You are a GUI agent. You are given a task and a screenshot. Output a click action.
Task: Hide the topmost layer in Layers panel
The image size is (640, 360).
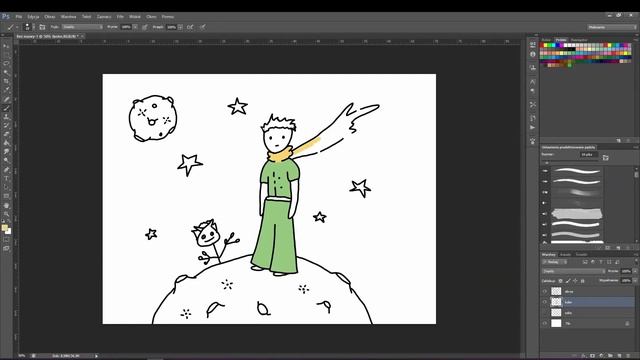click(x=544, y=291)
